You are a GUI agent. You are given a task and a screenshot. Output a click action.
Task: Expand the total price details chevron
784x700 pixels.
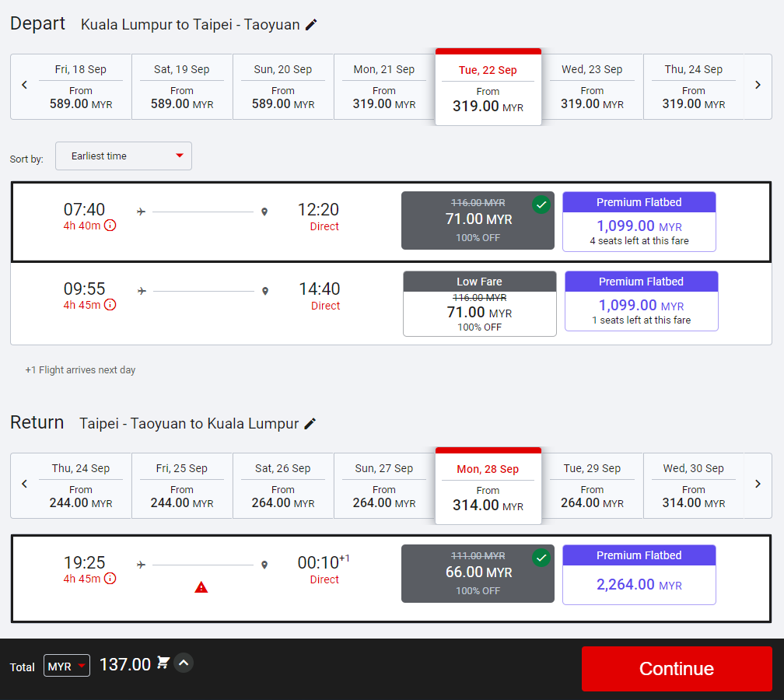pyautogui.click(x=184, y=663)
